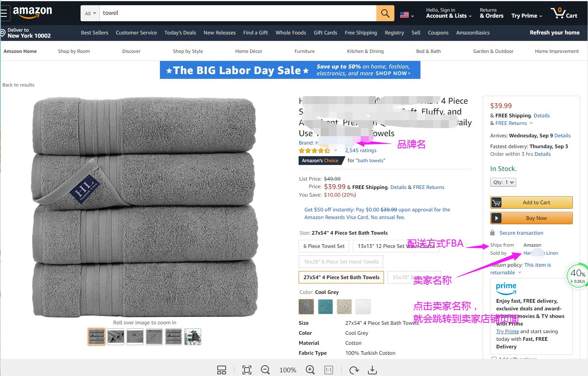Open the 2,545 ratings link
Viewport: 588px width, 376px height.
tap(361, 151)
